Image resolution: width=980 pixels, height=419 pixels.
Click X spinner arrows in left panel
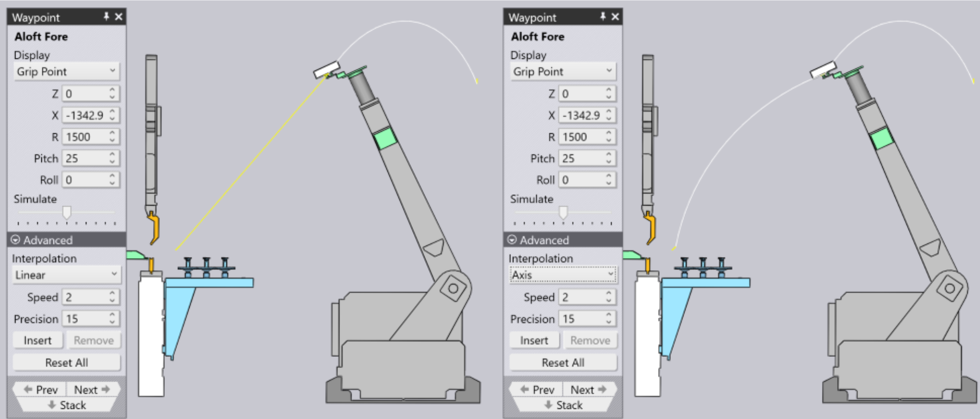pyautogui.click(x=112, y=115)
